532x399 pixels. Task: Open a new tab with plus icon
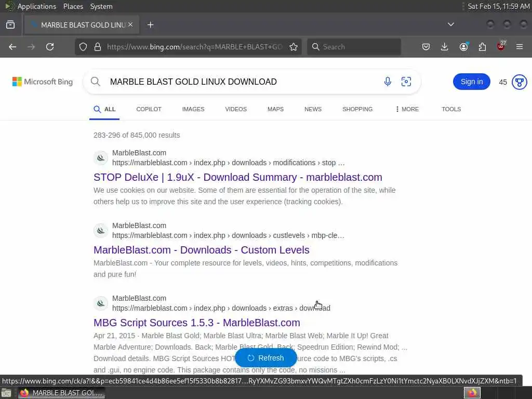coord(150,25)
